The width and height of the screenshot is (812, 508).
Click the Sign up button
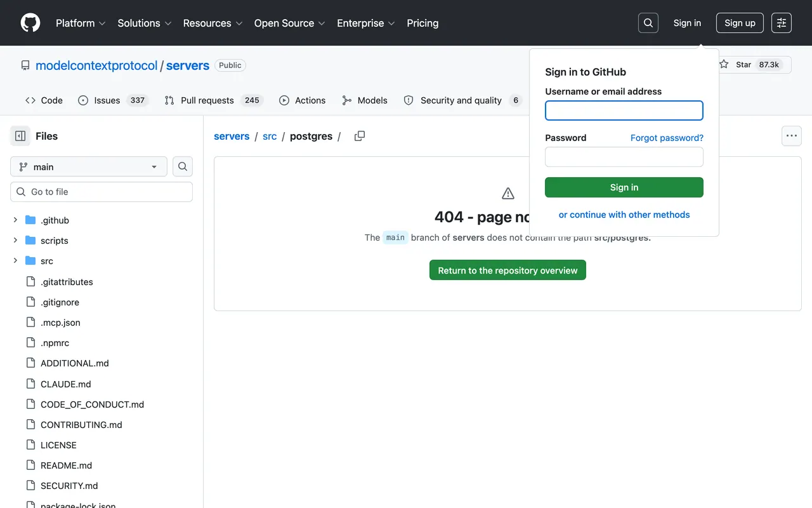[740, 23]
